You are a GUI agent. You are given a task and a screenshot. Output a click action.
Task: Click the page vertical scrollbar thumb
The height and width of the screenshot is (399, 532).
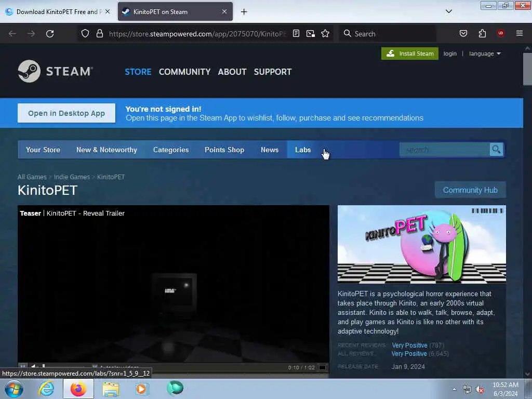point(527,69)
